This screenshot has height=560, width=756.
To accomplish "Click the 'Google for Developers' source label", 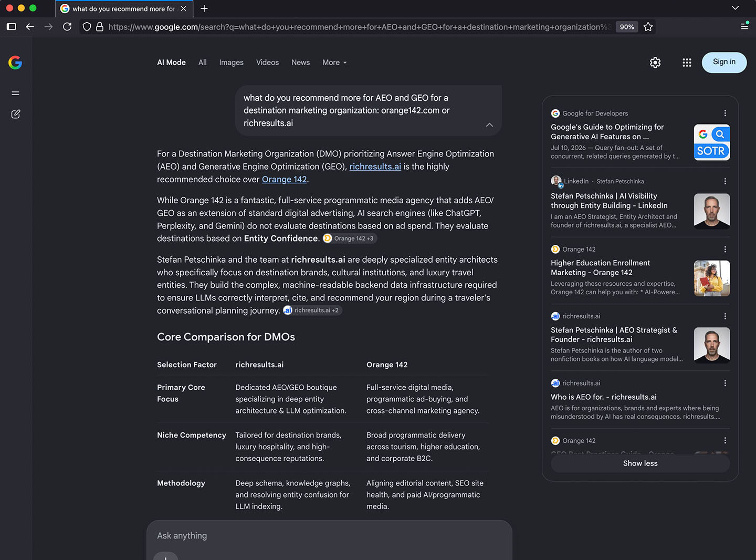I will [x=595, y=113].
